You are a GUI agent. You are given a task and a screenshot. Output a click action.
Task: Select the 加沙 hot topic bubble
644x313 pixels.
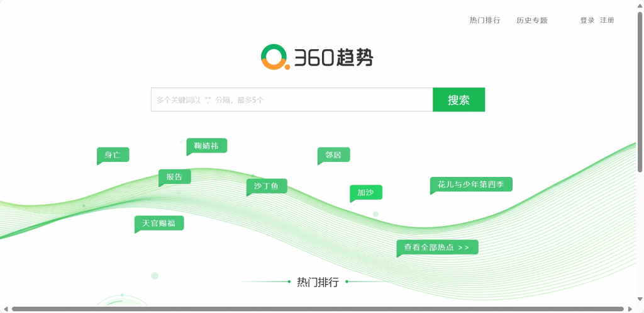pos(366,193)
